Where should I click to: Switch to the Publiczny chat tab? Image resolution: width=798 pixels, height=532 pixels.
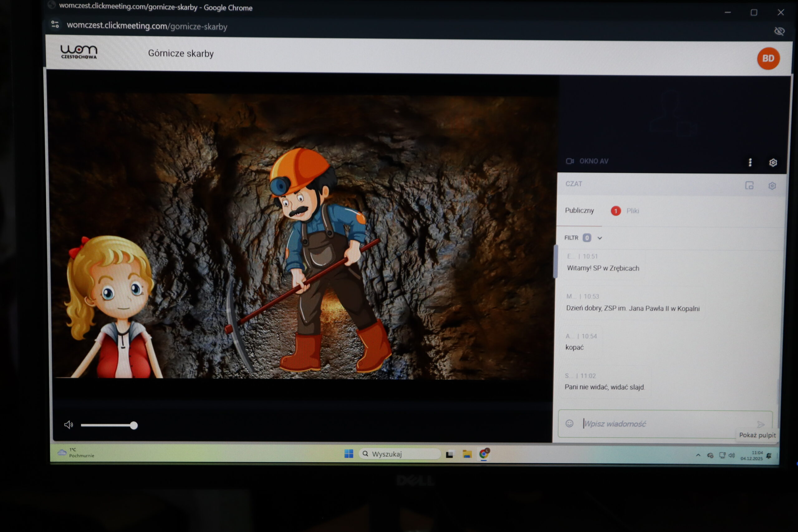[x=579, y=210]
